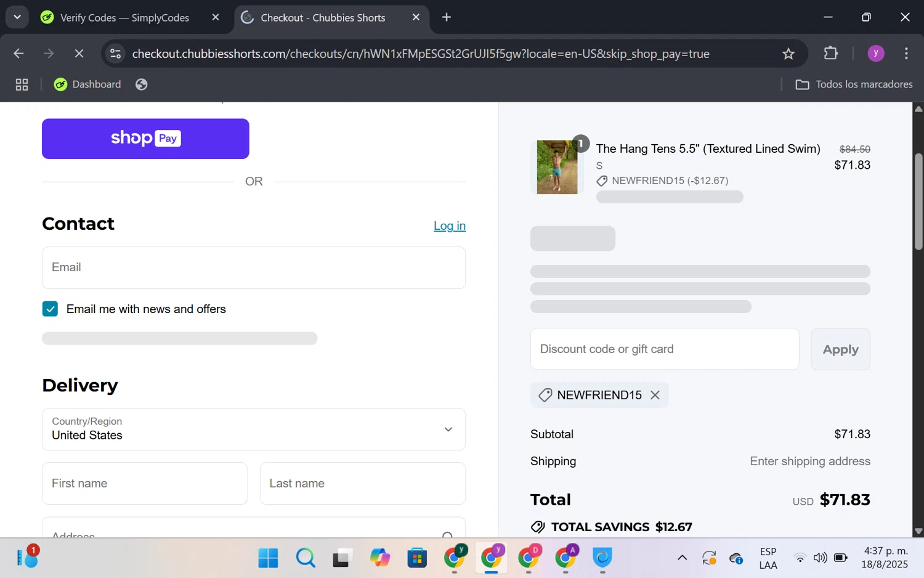Expand the Country/Region dropdown
924x578 pixels.
pyautogui.click(x=254, y=429)
